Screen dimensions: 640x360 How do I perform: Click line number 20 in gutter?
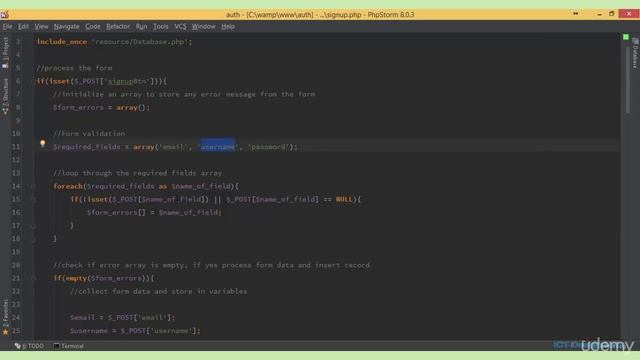click(x=16, y=265)
